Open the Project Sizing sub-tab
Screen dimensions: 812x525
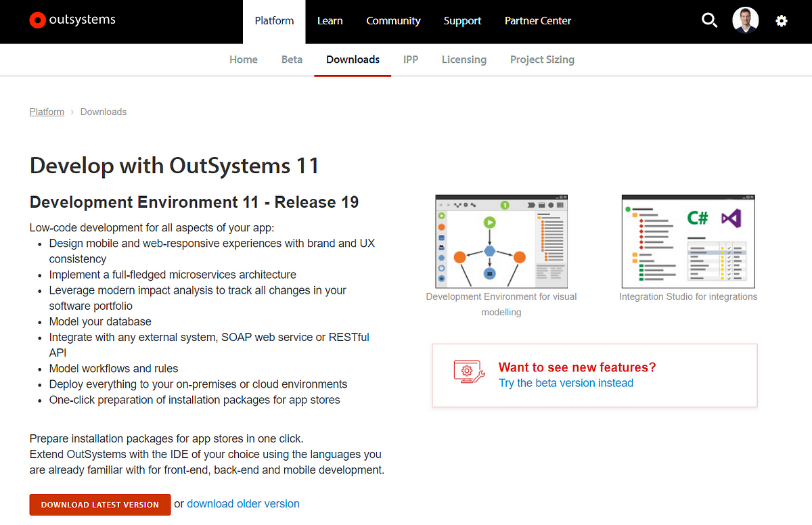click(x=542, y=60)
